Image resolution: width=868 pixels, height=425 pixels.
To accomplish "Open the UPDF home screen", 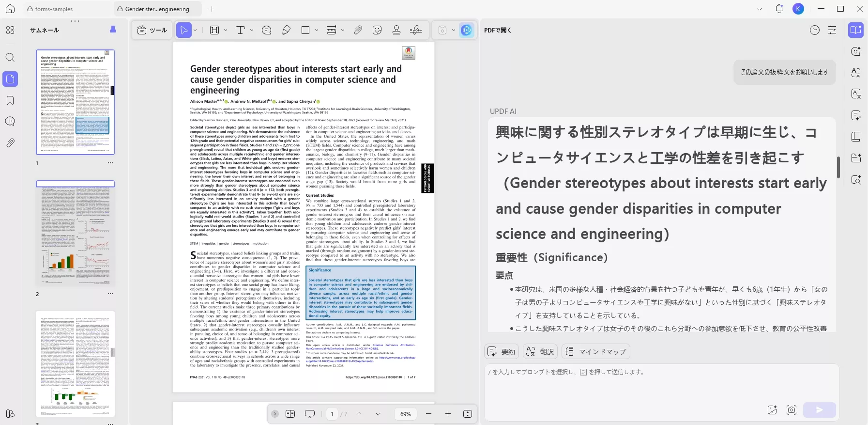I will [x=10, y=9].
